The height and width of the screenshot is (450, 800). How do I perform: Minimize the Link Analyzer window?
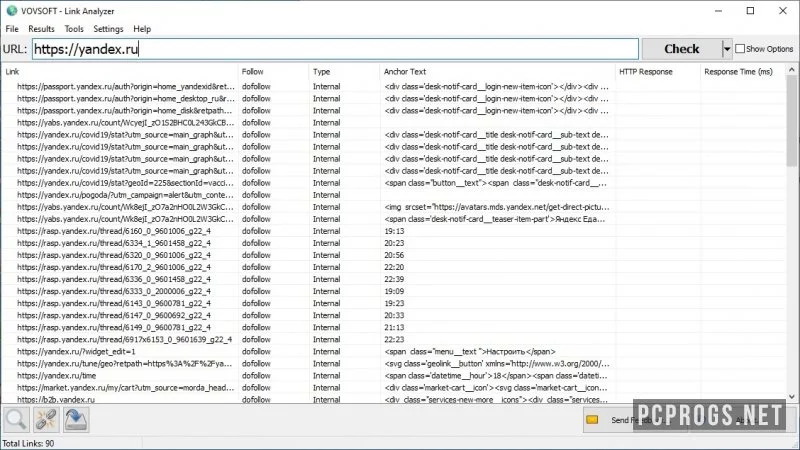tap(718, 11)
